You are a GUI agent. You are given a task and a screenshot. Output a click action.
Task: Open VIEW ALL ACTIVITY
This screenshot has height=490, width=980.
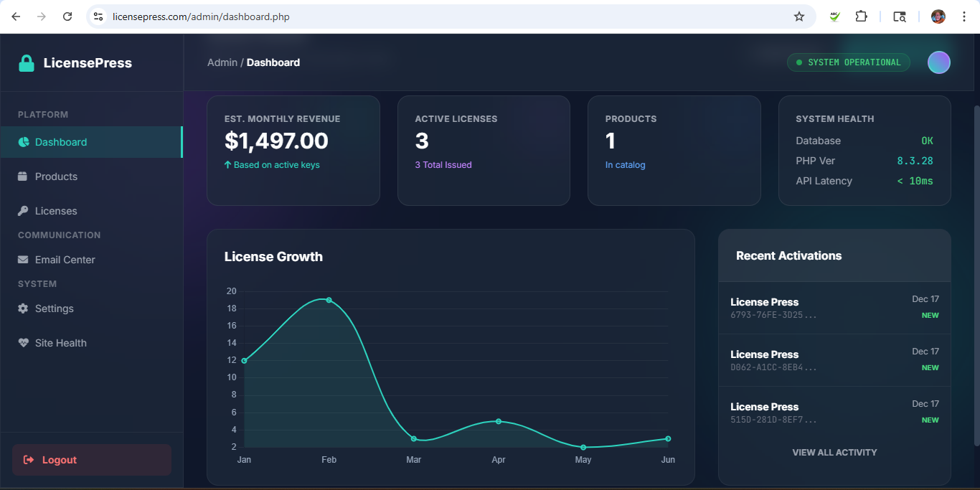tap(834, 452)
